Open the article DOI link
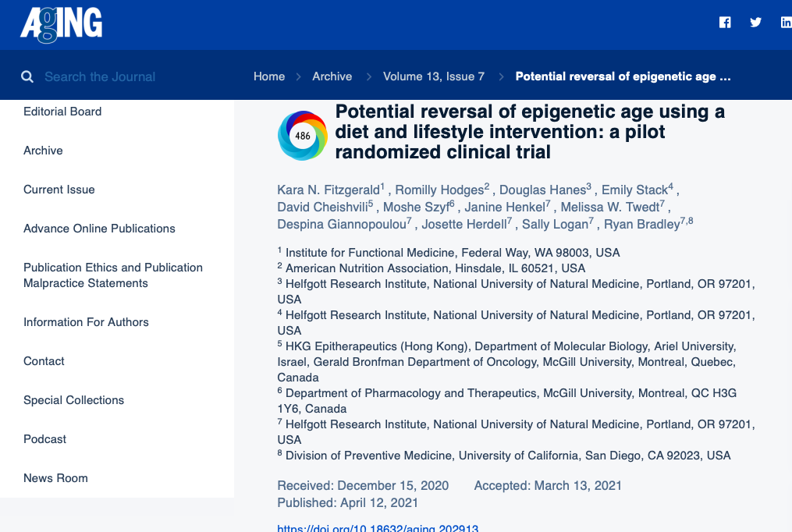This screenshot has height=532, width=792. pyautogui.click(x=378, y=528)
